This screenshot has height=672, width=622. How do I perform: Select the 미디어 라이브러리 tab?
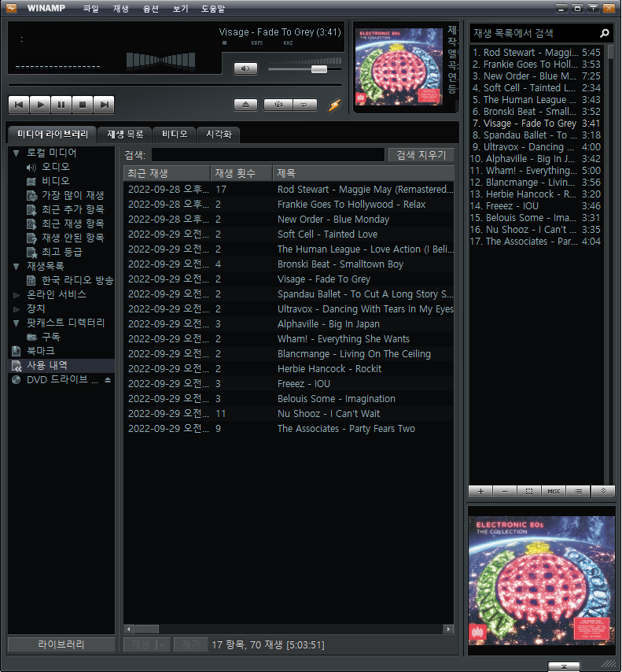[52, 134]
